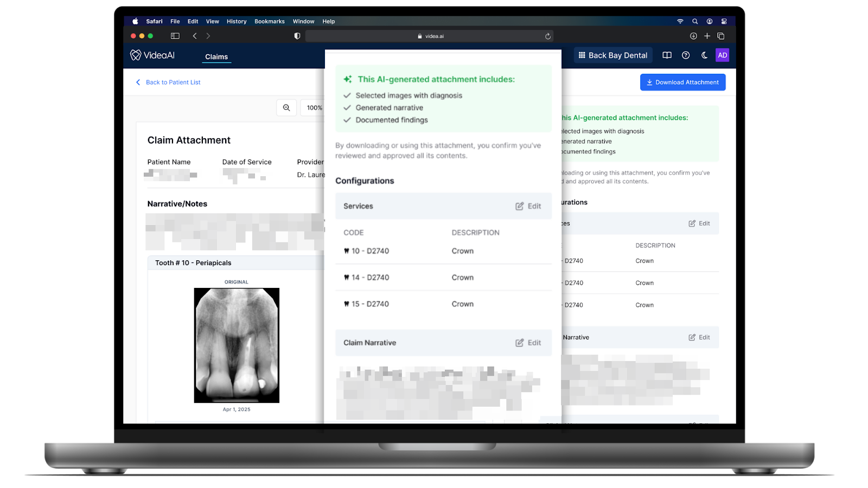
Task: Click the user account icon in menu bar
Action: [x=710, y=21]
